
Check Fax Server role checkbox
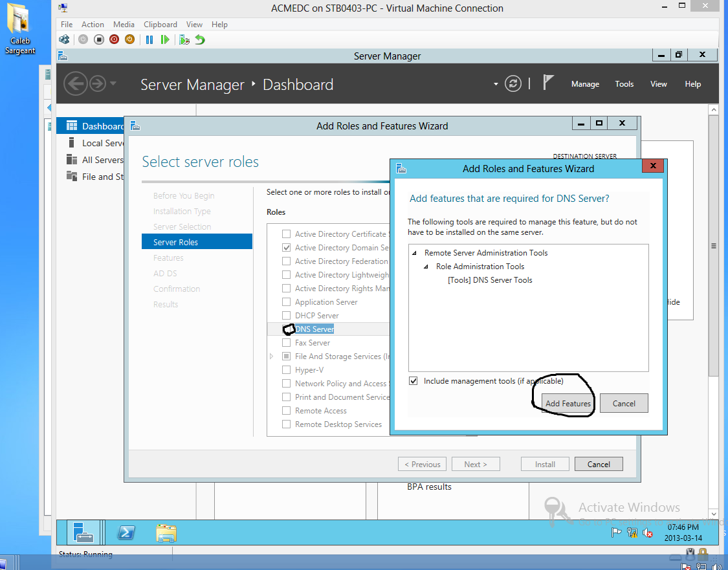tap(287, 342)
